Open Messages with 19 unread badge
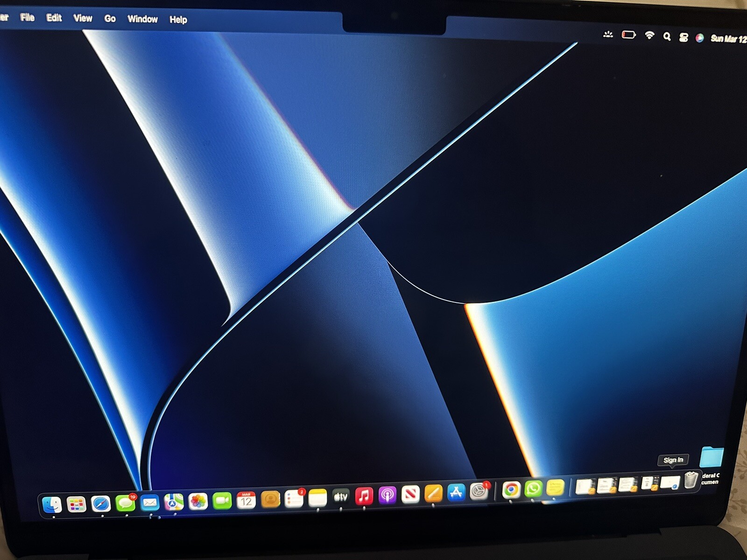Screen dimensions: 747x560 pyautogui.click(x=125, y=503)
